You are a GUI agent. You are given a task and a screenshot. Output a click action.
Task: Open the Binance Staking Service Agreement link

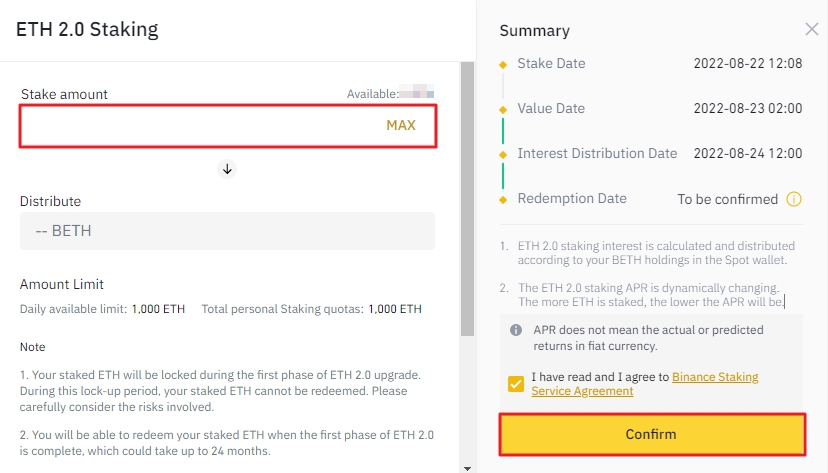coord(715,378)
